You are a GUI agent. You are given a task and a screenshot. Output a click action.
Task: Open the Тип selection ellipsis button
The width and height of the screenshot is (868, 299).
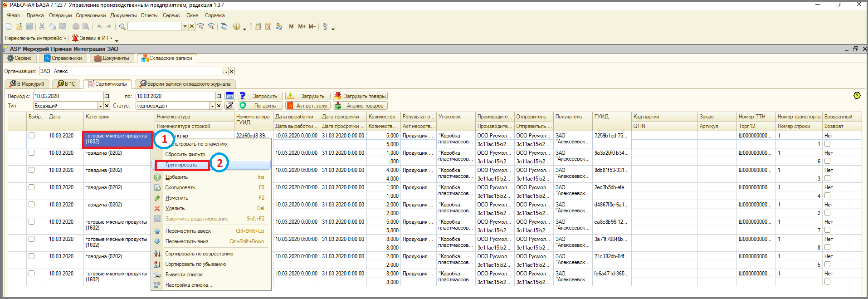100,106
